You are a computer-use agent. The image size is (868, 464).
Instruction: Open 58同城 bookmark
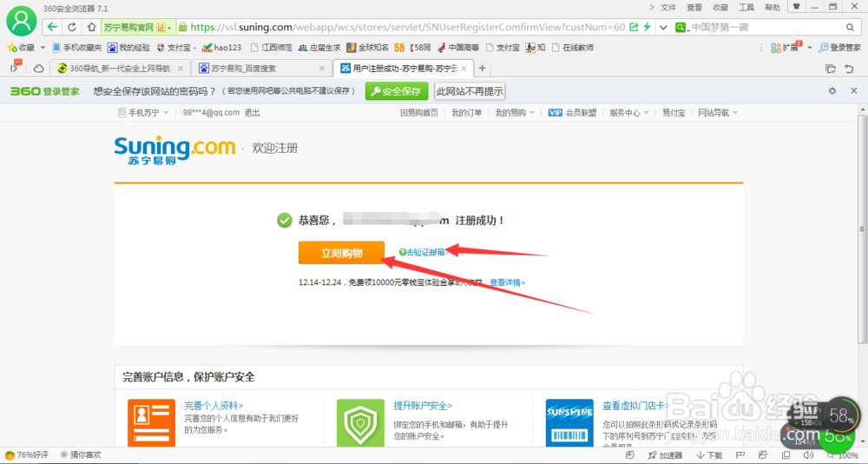coord(412,48)
